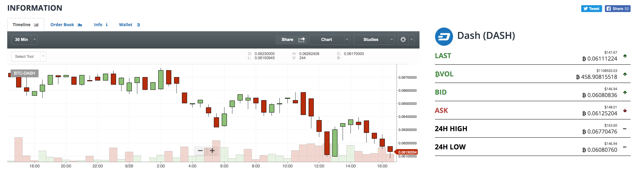
Task: Click the INFORMATION heading
Action: 35,8
